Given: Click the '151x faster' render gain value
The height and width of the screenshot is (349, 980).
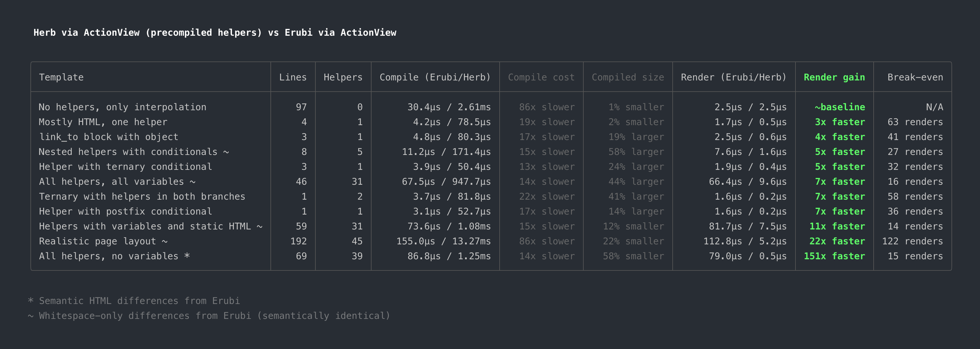Looking at the screenshot, I should [x=834, y=256].
